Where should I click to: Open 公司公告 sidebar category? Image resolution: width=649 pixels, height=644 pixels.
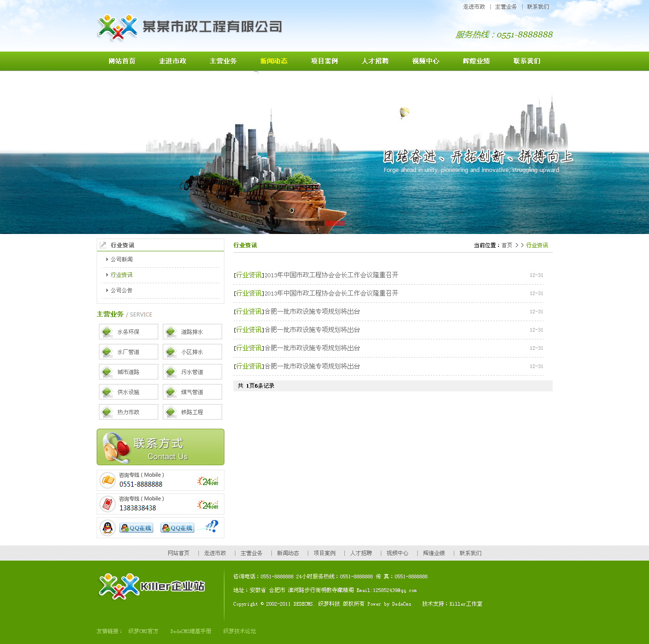[x=121, y=291]
